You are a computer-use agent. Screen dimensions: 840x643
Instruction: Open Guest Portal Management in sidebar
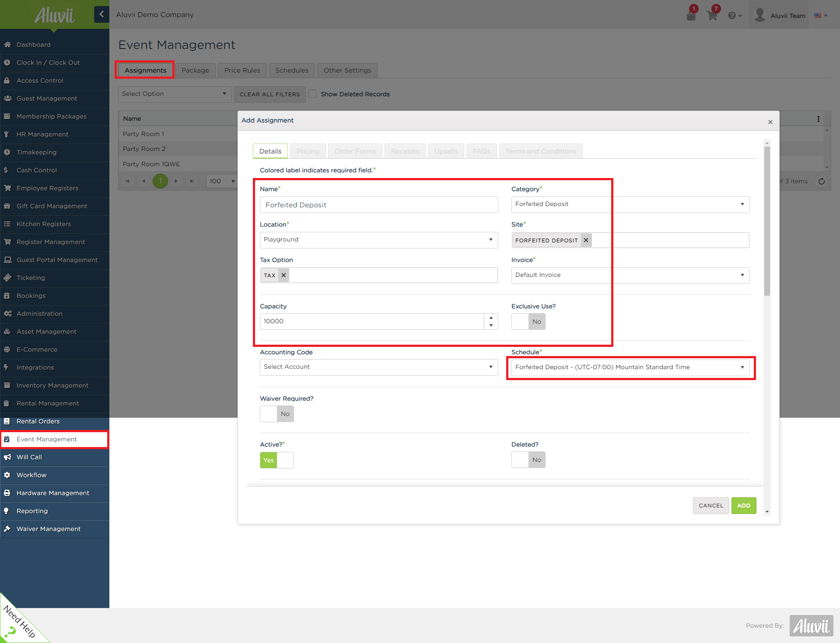point(55,260)
